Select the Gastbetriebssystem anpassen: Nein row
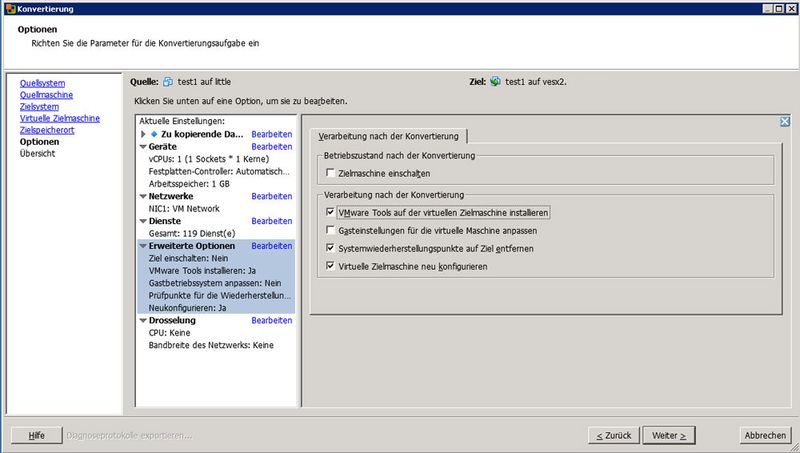Screen dimensions: 800x453 coord(216,283)
